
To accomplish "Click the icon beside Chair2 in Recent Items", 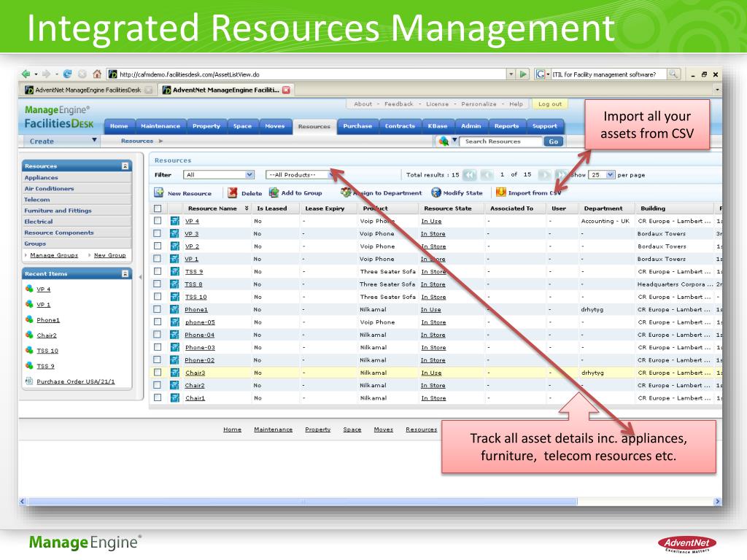I will click(x=29, y=335).
